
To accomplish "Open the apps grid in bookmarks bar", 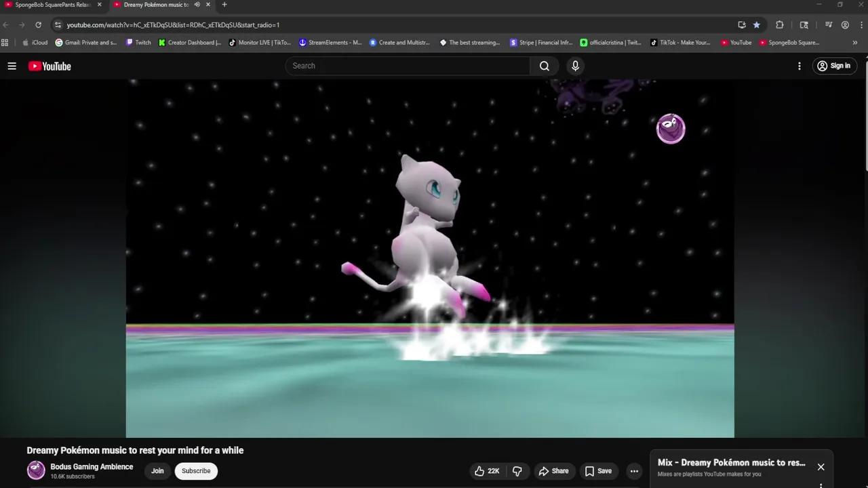I will [x=5, y=43].
